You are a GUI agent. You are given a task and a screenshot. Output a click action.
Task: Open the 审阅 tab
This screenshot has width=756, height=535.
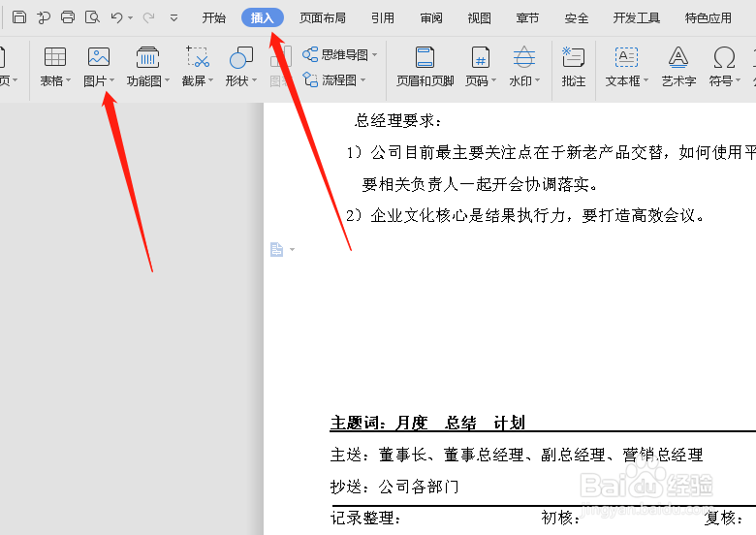[431, 17]
